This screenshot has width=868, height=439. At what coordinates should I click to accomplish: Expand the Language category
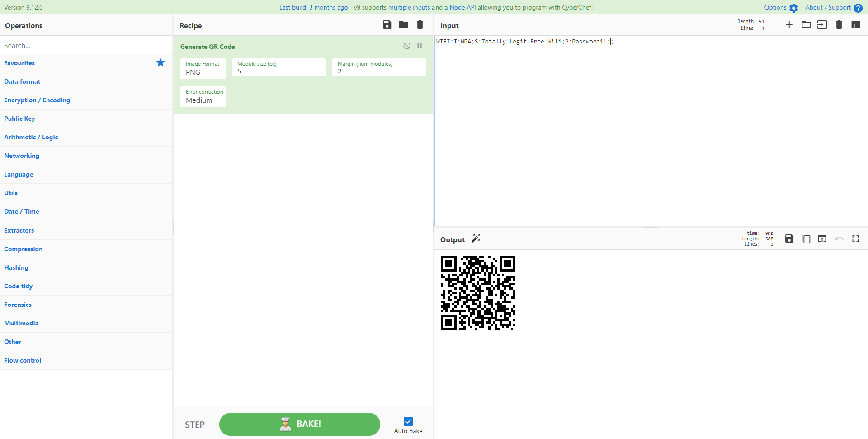click(x=86, y=174)
